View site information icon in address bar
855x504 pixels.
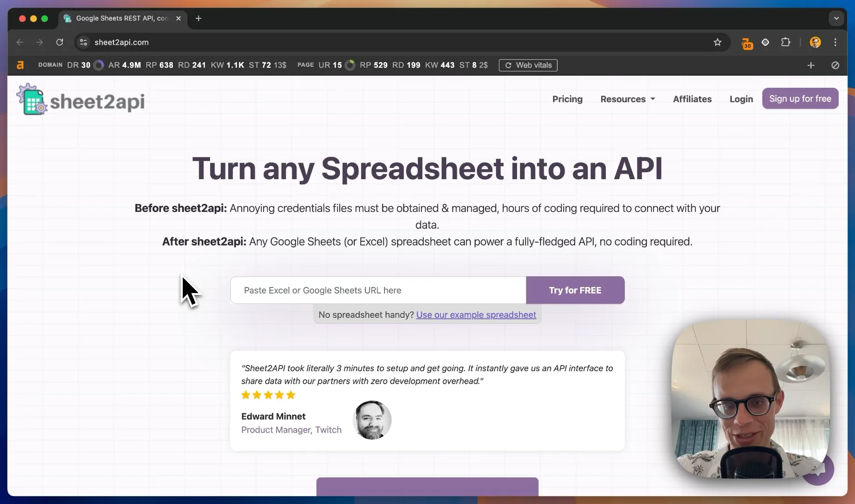[x=84, y=42]
